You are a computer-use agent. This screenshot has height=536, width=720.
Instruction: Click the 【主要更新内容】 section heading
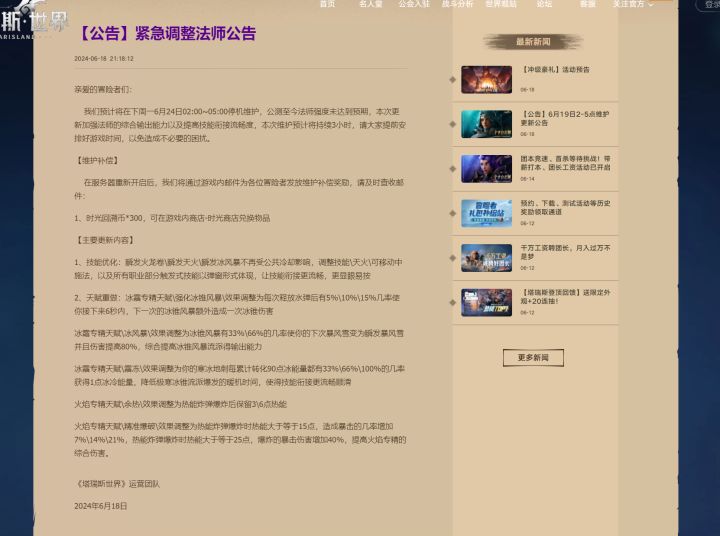pos(105,240)
